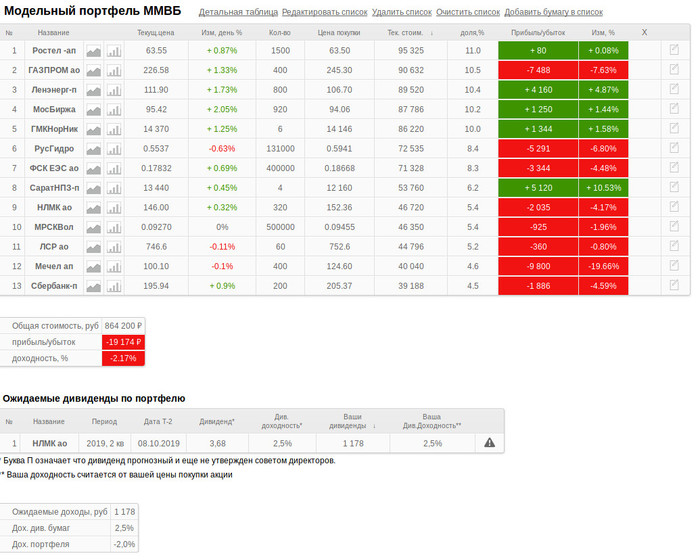Click the Удалить список link

click(x=402, y=12)
